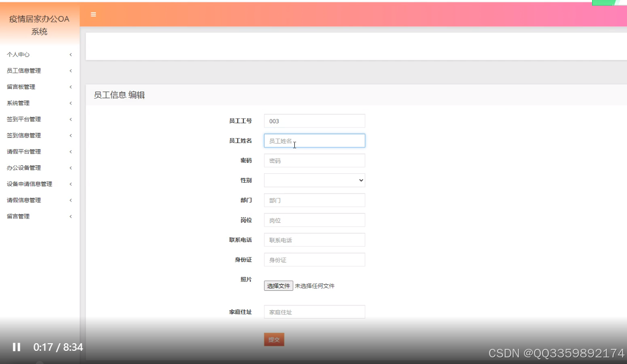Pause the video playback
The height and width of the screenshot is (364, 627).
point(17,347)
